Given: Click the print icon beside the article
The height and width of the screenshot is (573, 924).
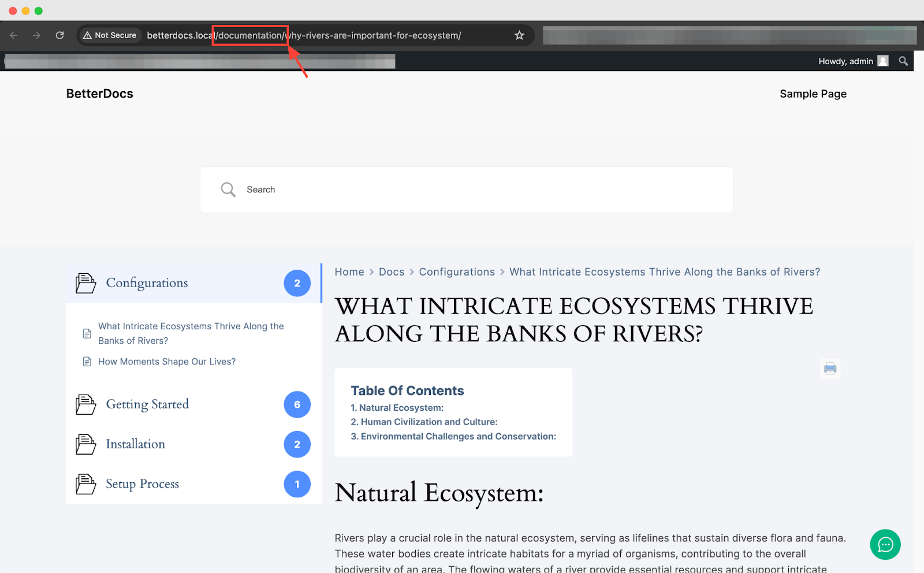Looking at the screenshot, I should point(830,369).
